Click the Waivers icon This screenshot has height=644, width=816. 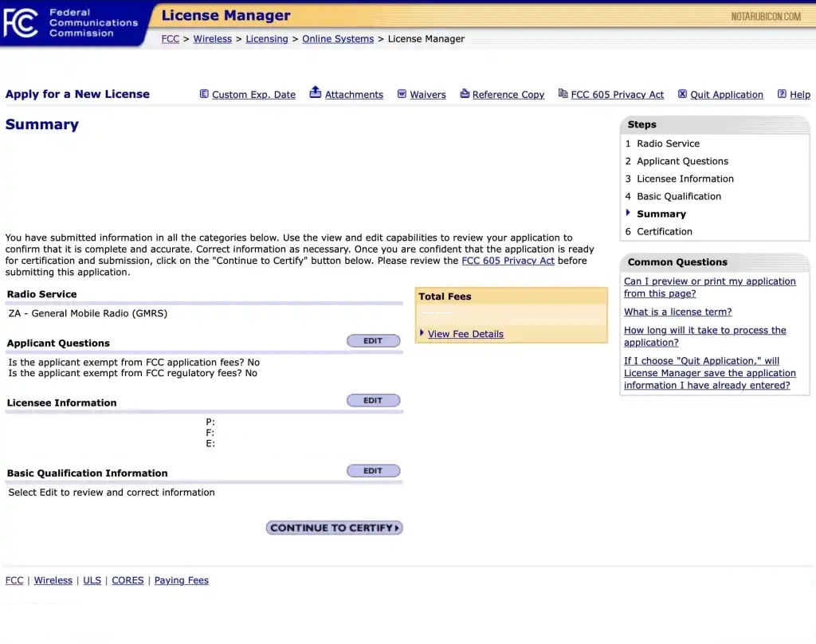(402, 94)
